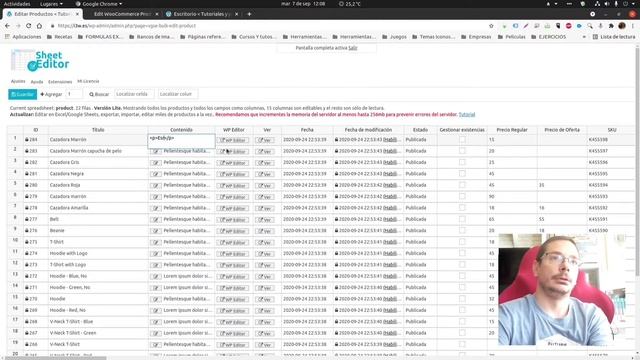The width and height of the screenshot is (640, 360).
Task: Open content editor pencil for Cazadora Gris
Action: coord(156,162)
